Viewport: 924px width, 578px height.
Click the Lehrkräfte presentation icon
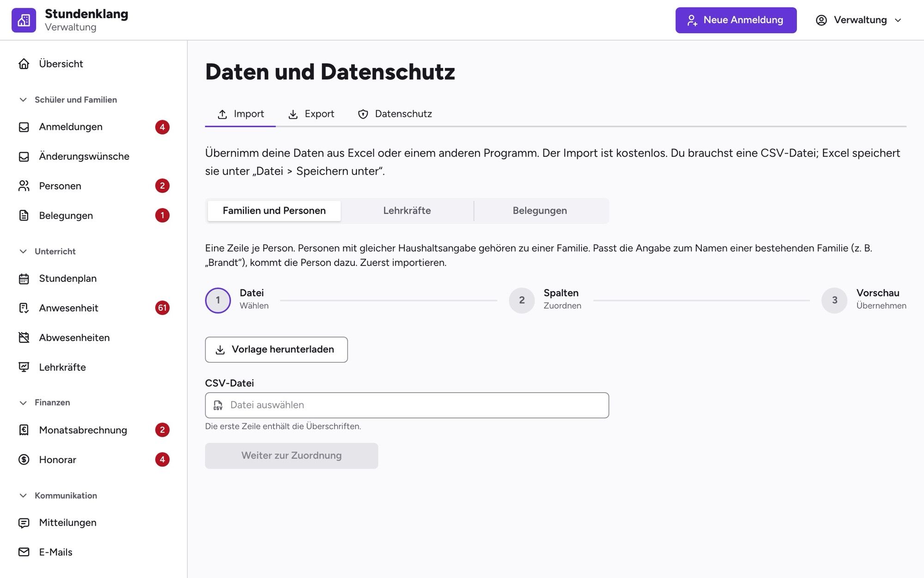point(24,367)
